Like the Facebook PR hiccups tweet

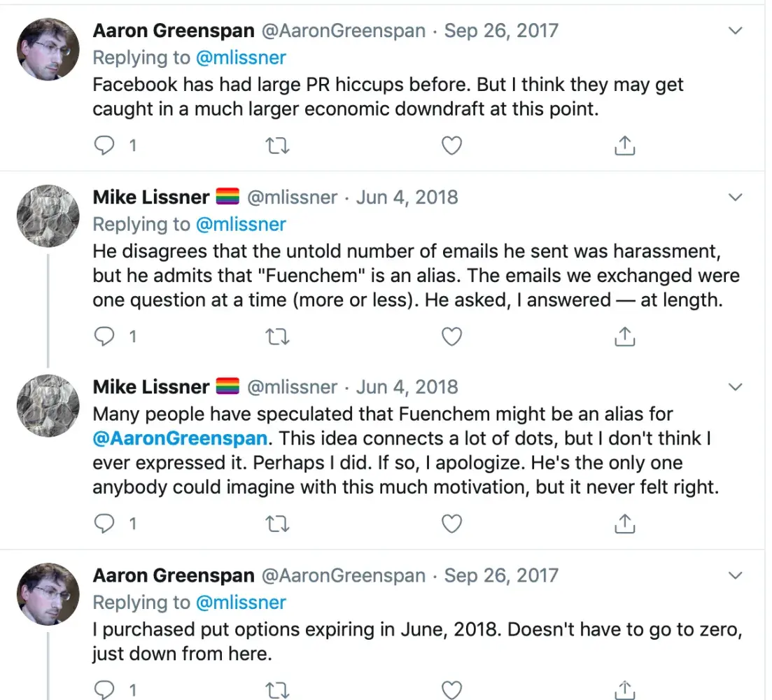(x=452, y=146)
